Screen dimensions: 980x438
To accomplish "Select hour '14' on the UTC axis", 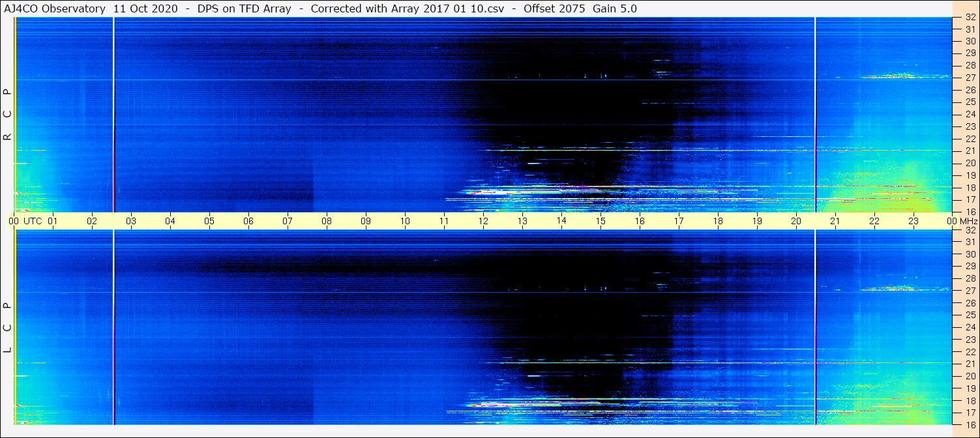I will click(x=561, y=221).
